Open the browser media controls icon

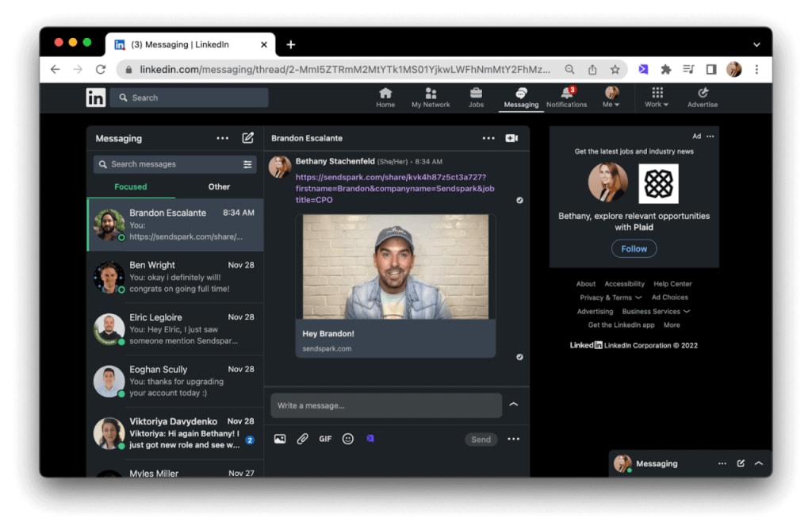click(x=688, y=69)
